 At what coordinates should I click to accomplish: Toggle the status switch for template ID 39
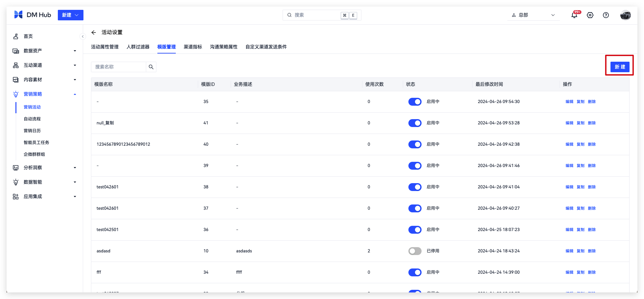(x=415, y=166)
